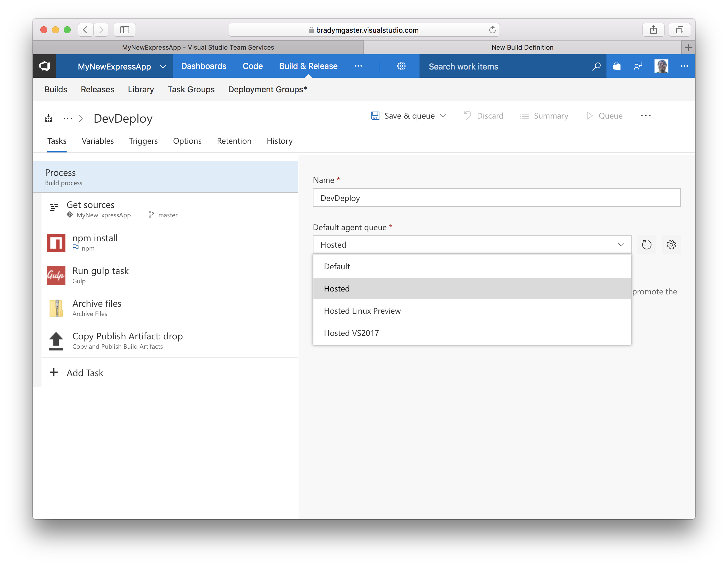Click the Copy Publish Artifact upload icon
728x566 pixels.
pyautogui.click(x=56, y=341)
